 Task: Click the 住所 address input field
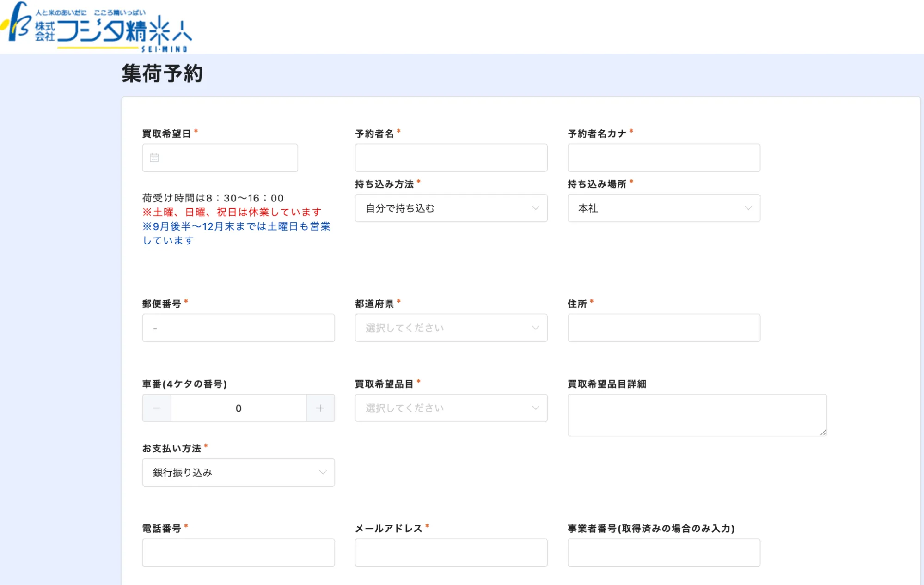tap(663, 328)
